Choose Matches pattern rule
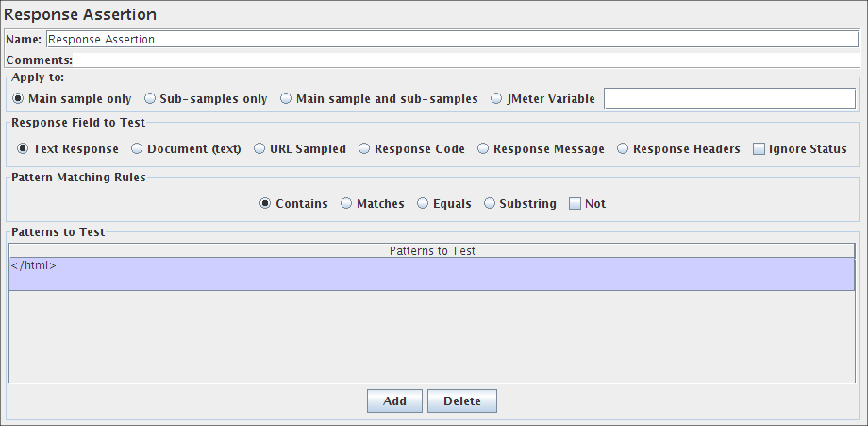Screen dimensions: 868x426 click(346, 203)
